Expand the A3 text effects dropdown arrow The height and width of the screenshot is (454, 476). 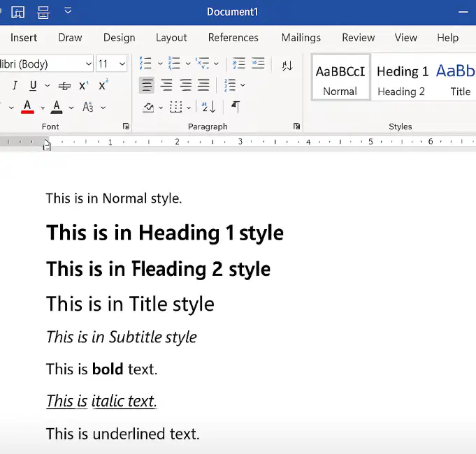tap(103, 108)
